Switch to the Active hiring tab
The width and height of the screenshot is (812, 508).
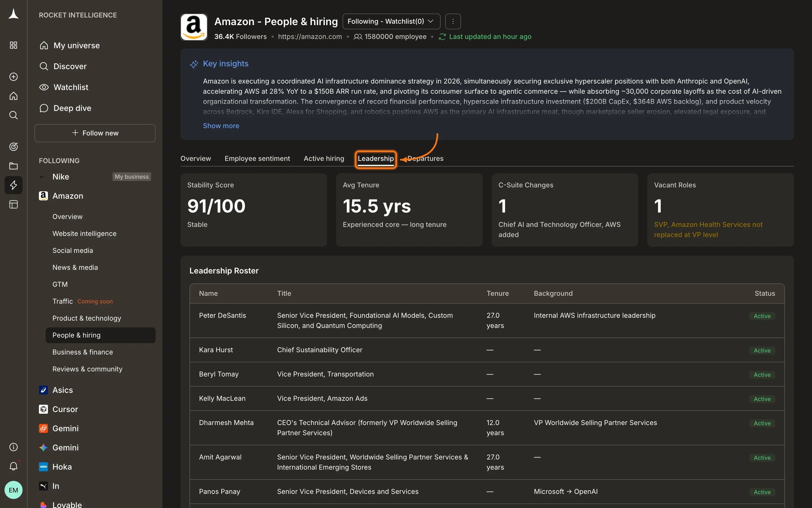click(x=324, y=159)
